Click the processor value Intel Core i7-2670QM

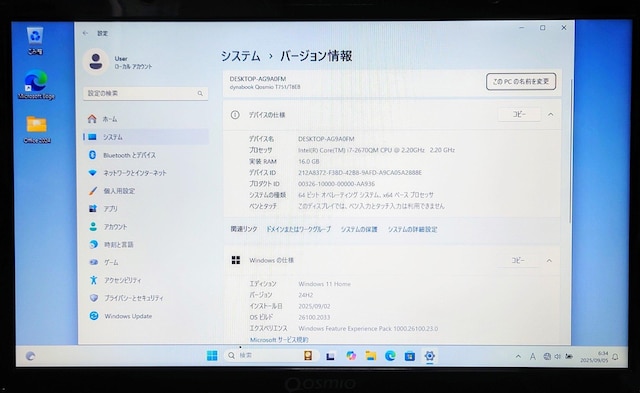tap(376, 150)
